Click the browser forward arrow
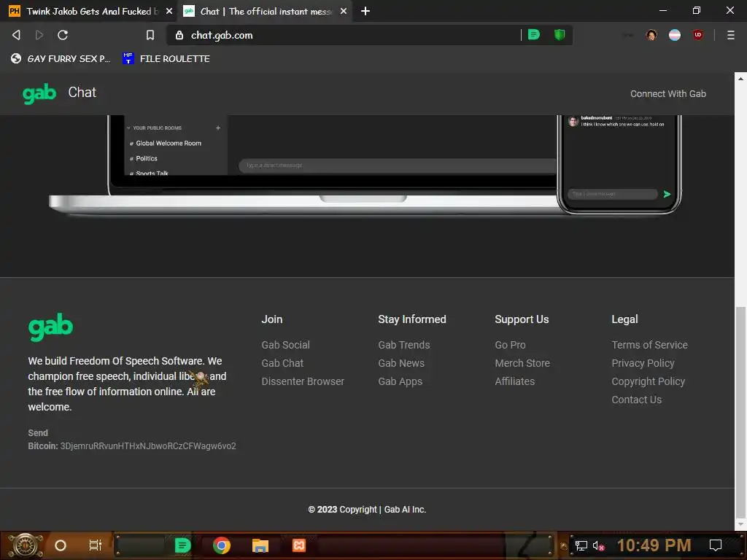Image resolution: width=747 pixels, height=560 pixels. click(x=39, y=35)
